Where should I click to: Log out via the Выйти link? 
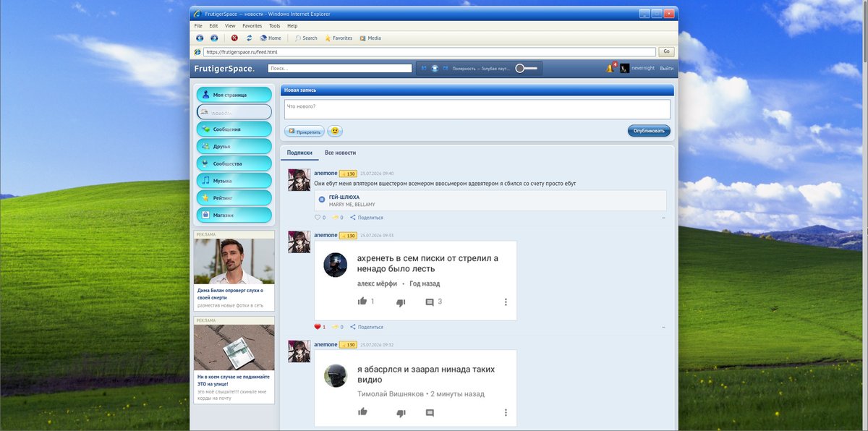[666, 68]
